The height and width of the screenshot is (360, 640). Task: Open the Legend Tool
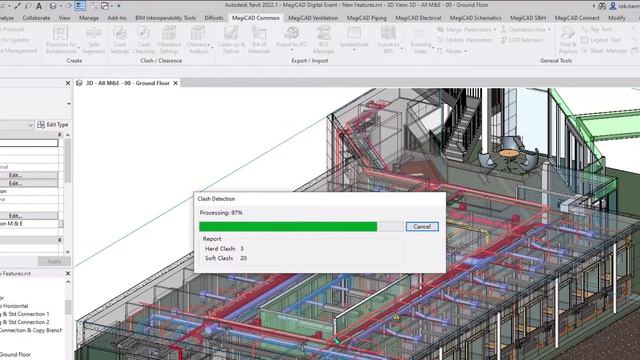(x=601, y=40)
